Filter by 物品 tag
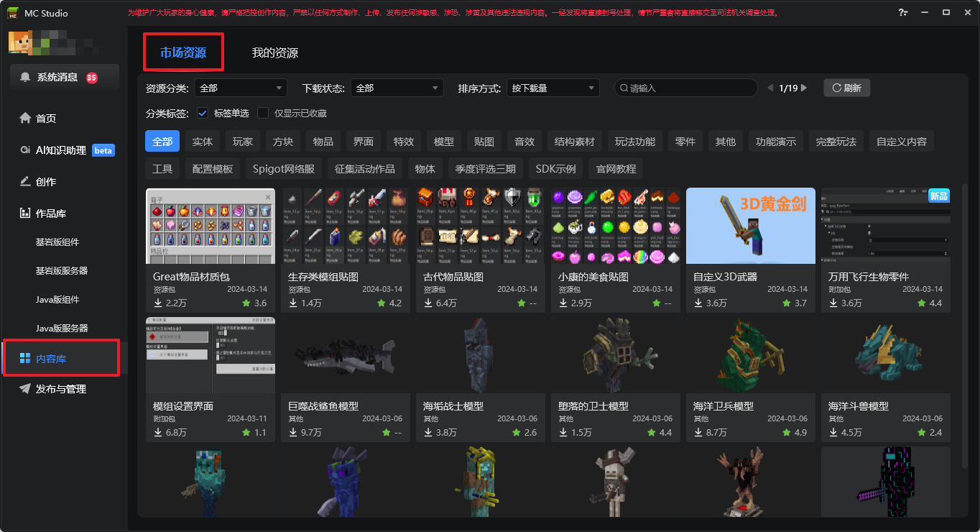Viewport: 980px width, 532px height. [x=323, y=142]
